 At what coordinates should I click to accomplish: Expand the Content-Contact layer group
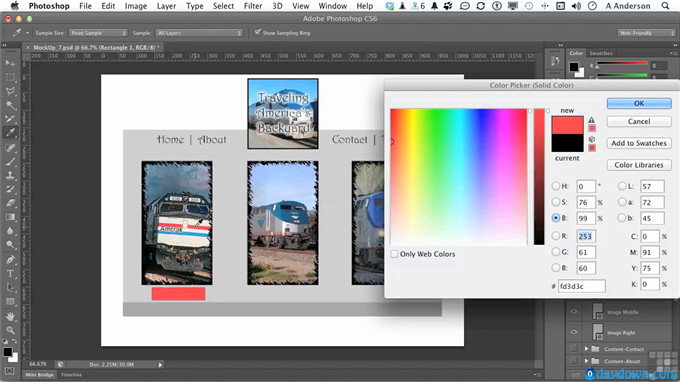(586, 349)
